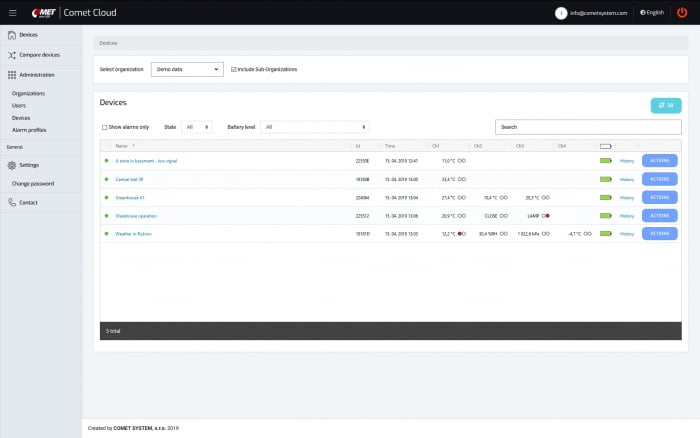
Task: Toggle the hamburger sidebar menu
Action: [x=12, y=12]
